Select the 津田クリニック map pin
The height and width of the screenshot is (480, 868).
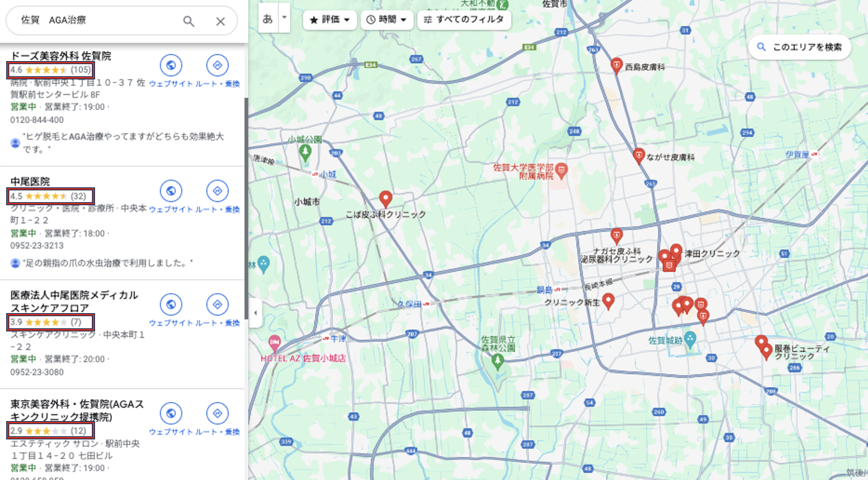(x=676, y=252)
